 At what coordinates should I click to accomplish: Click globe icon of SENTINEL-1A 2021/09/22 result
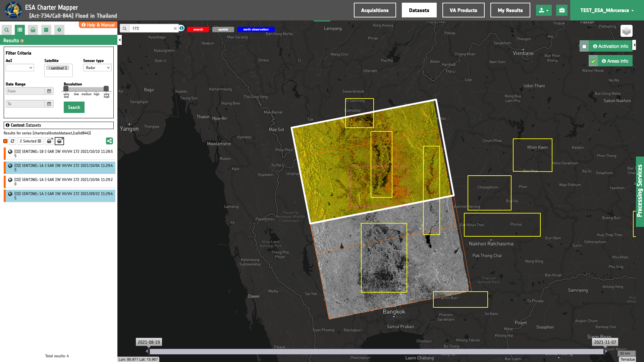point(10,194)
